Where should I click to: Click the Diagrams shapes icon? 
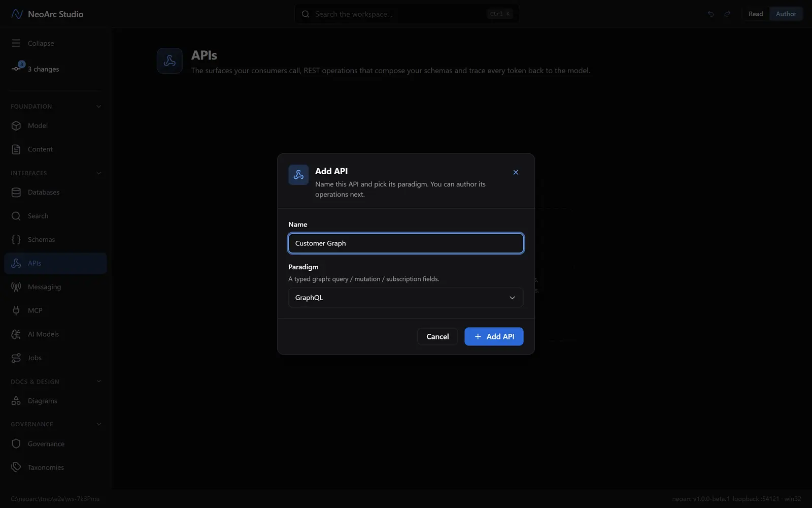16,401
